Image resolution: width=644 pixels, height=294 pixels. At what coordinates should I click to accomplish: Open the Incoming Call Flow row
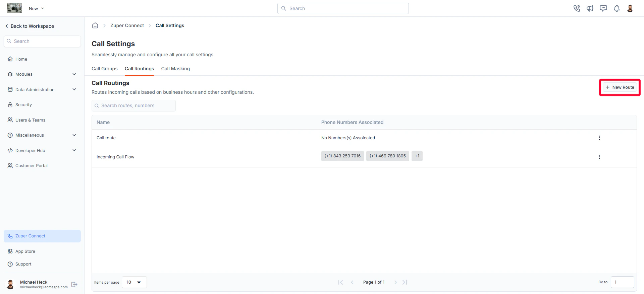(x=364, y=157)
